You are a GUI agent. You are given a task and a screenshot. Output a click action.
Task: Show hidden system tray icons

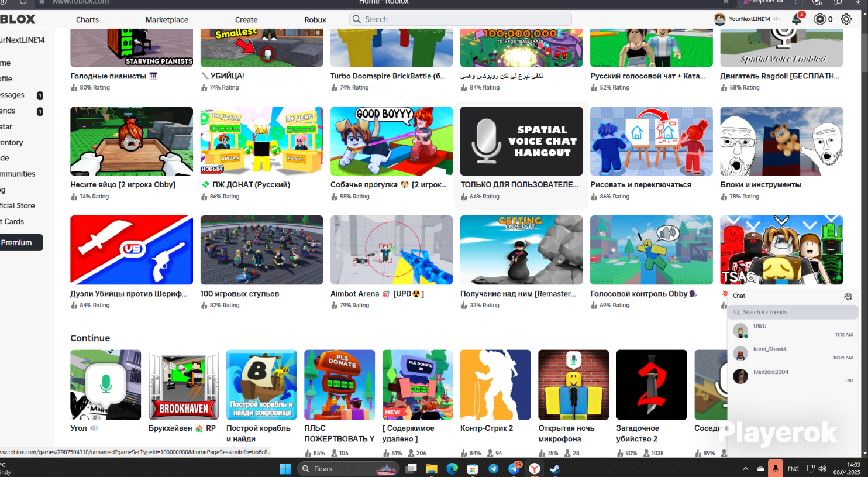tap(745, 469)
